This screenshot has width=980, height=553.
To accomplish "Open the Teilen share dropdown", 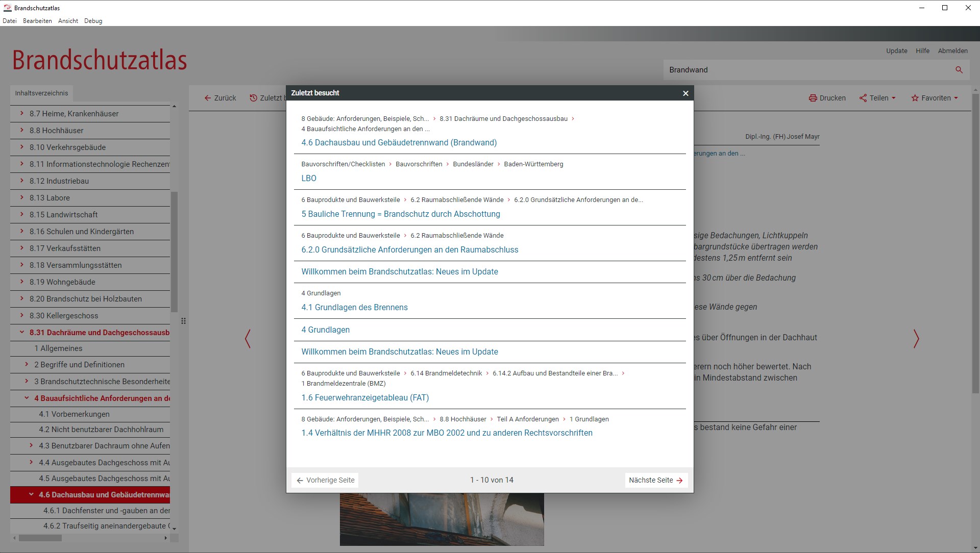I will click(x=878, y=98).
